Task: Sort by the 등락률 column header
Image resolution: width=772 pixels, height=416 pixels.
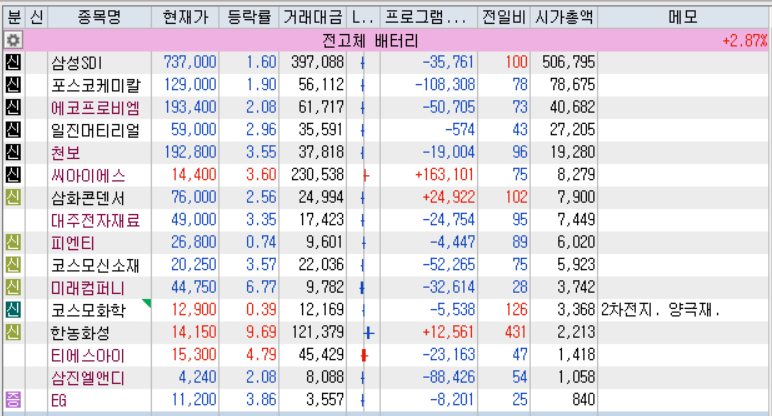Action: tap(249, 18)
